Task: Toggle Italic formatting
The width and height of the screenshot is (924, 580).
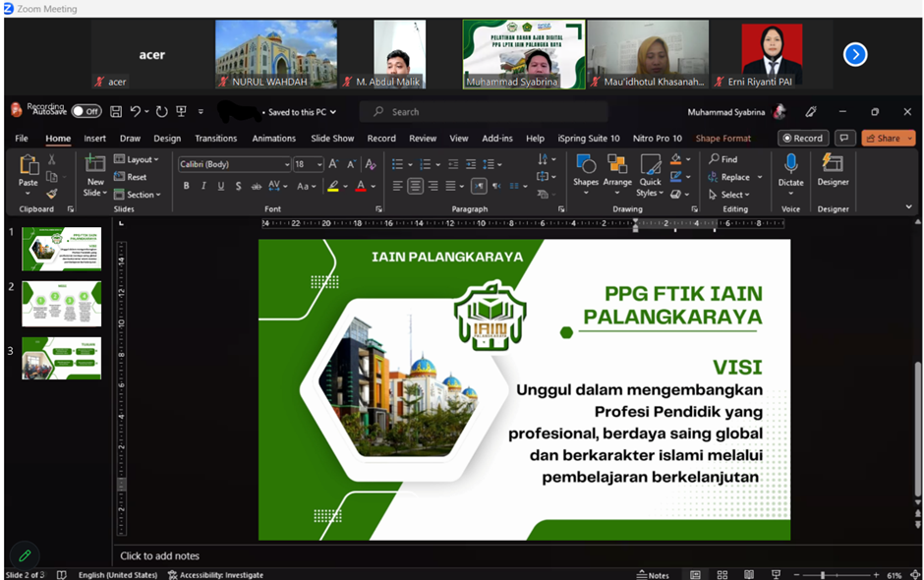Action: 203,186
